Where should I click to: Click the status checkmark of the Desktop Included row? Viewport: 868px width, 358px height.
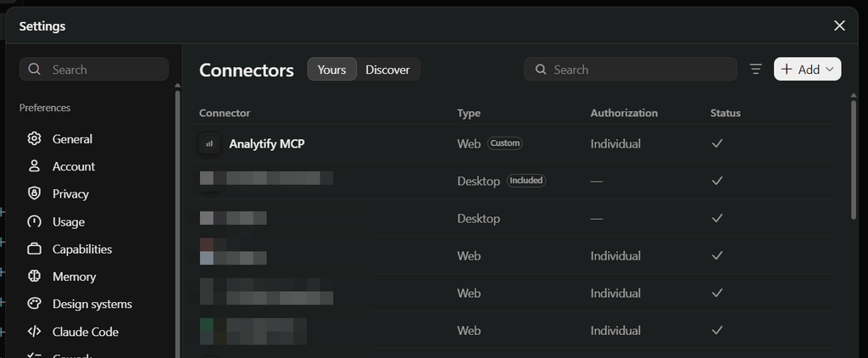click(x=717, y=181)
